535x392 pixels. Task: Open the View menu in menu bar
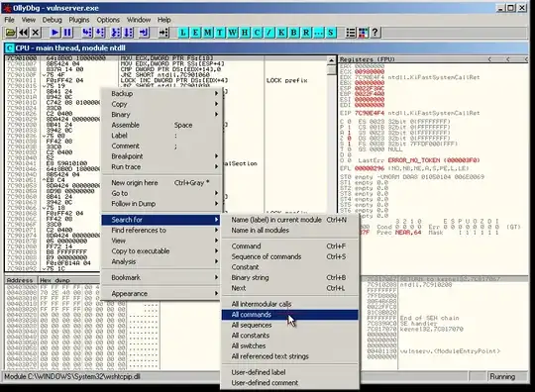pyautogui.click(x=29, y=20)
